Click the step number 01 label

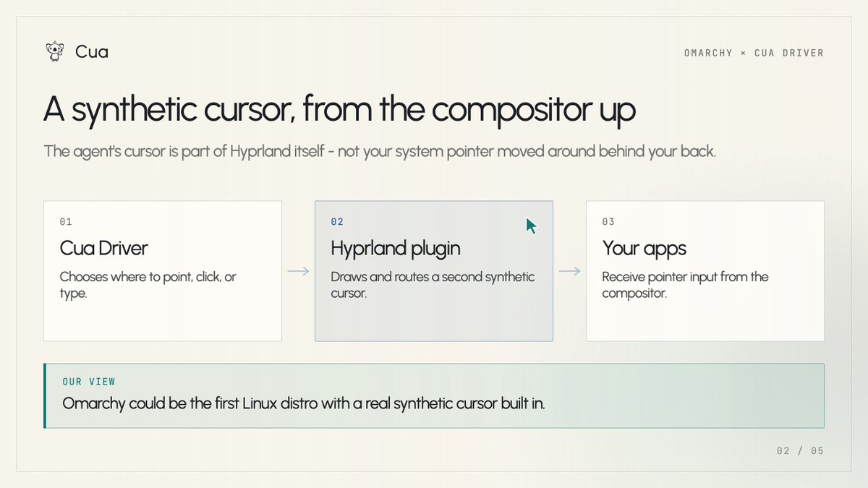tap(66, 222)
